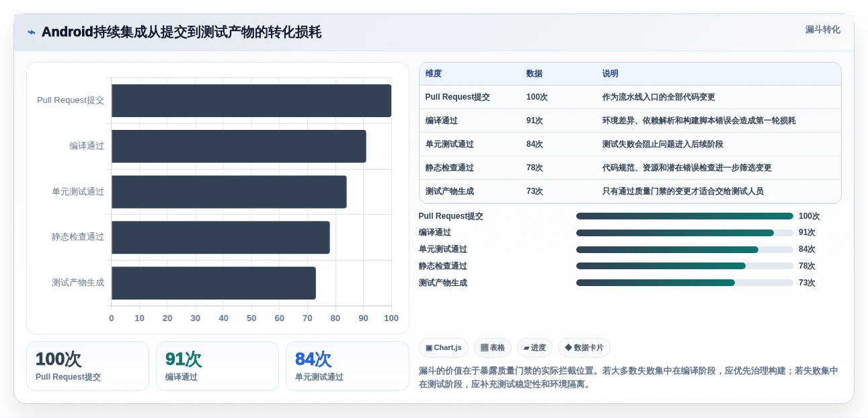The height and width of the screenshot is (418, 868).
Task: Click the 100 tick on the chart's x-axis
Action: 391,318
